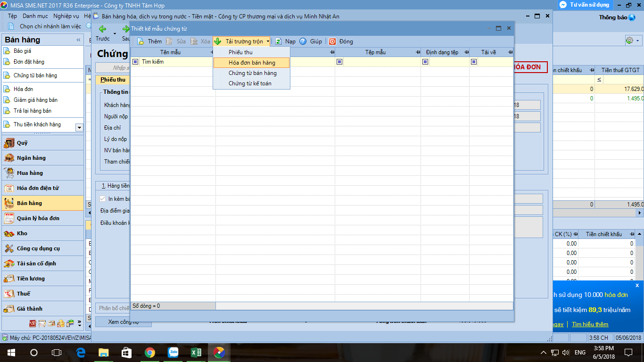The width and height of the screenshot is (644, 362).
Task: Switch to the 1. Hàng tiền tab
Action: pyautogui.click(x=116, y=186)
